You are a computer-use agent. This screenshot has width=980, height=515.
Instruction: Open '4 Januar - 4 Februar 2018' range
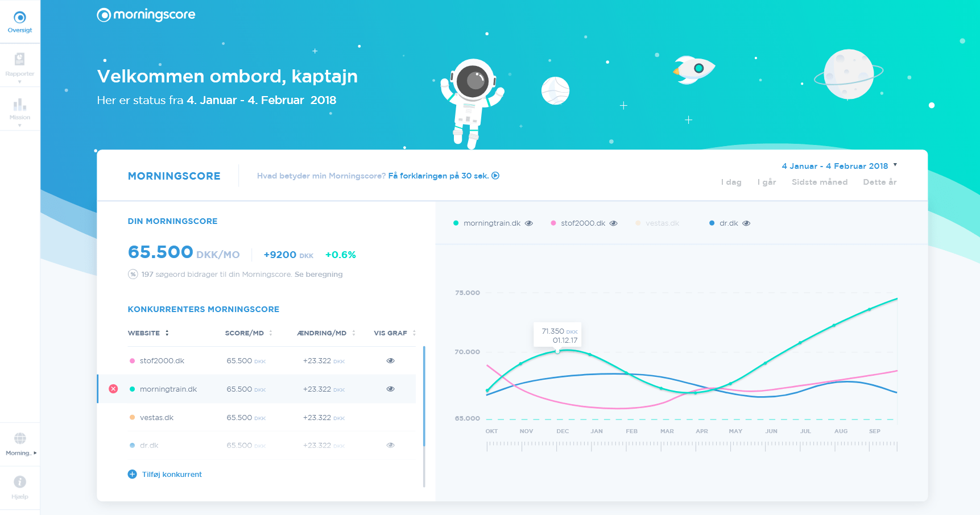click(835, 166)
